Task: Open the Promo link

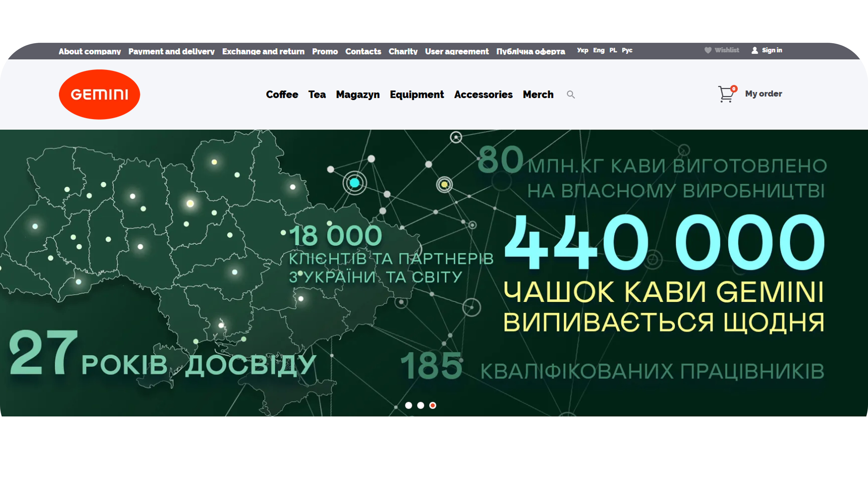Action: tap(325, 51)
